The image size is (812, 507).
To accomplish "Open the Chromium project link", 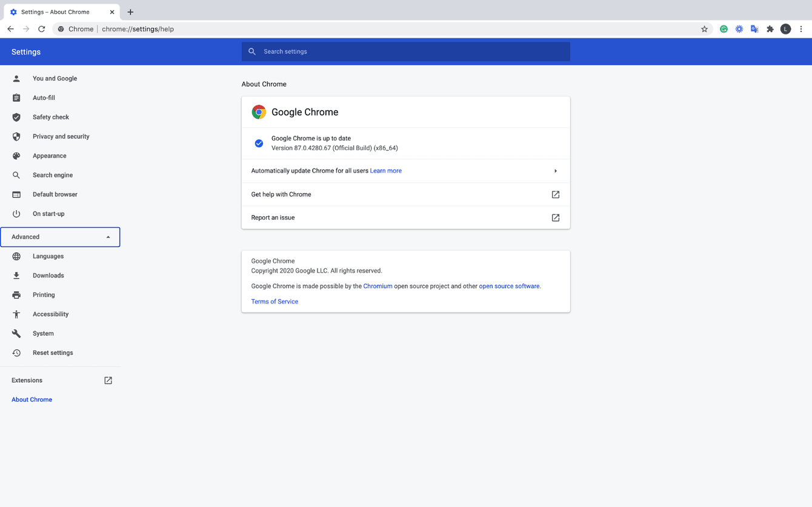I will 378,286.
